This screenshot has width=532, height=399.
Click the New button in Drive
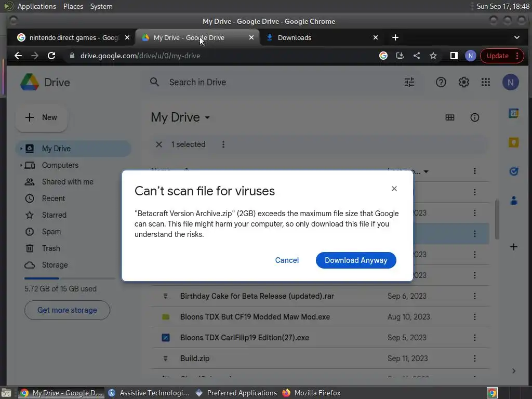pos(42,117)
